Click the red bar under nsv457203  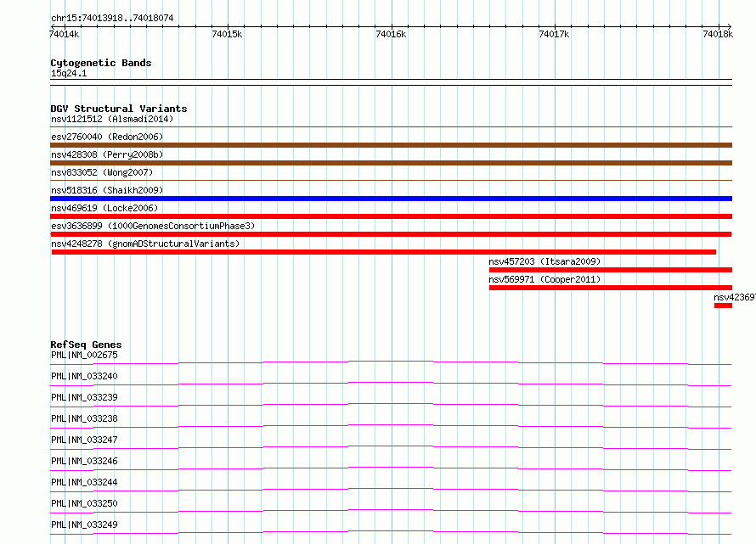pos(611,270)
